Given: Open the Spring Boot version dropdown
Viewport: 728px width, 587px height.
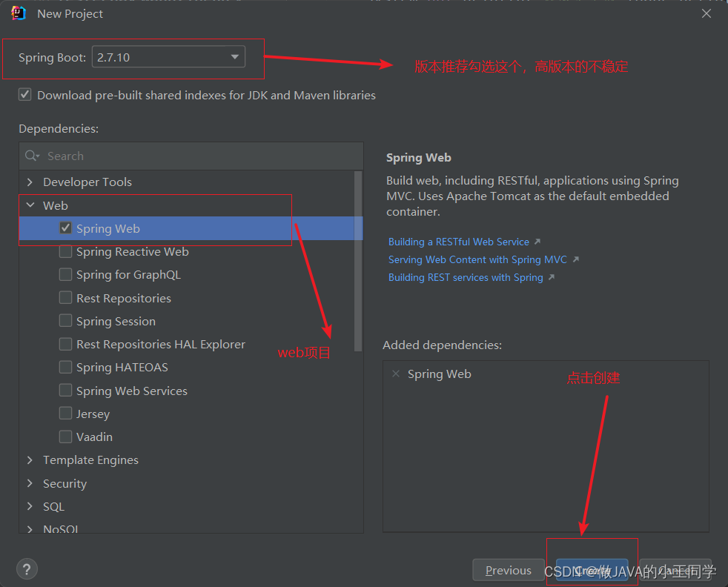Looking at the screenshot, I should [234, 56].
